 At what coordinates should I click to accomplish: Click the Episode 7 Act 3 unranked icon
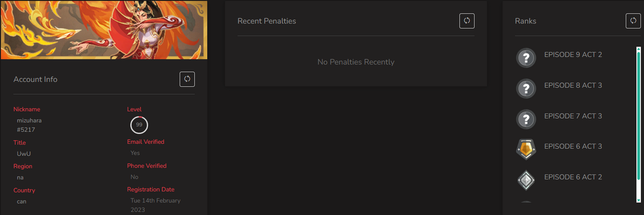coord(526,119)
